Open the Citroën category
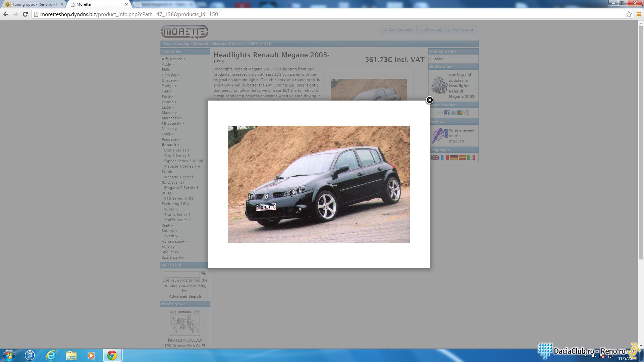644x362 pixels. tap(170, 80)
